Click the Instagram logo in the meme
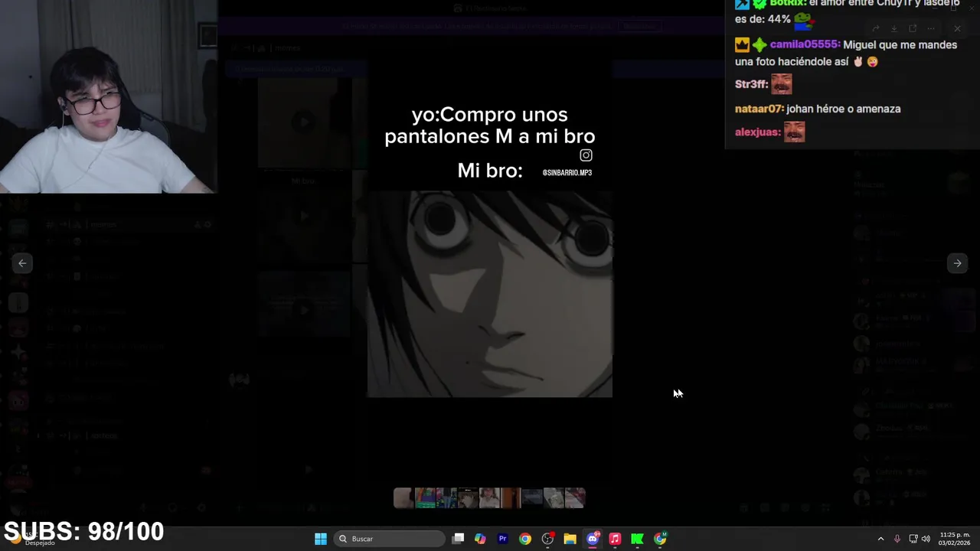 click(x=586, y=155)
